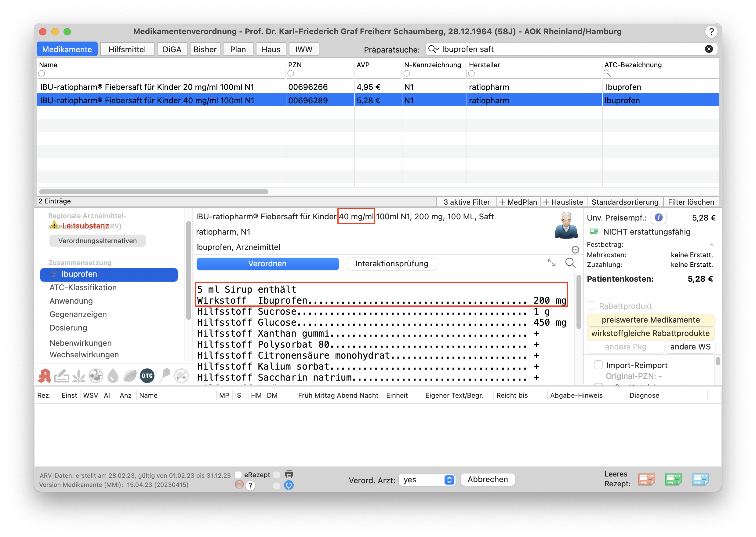Click the prescription signature pen icon
This screenshot has height=537, width=756.
coord(61,376)
